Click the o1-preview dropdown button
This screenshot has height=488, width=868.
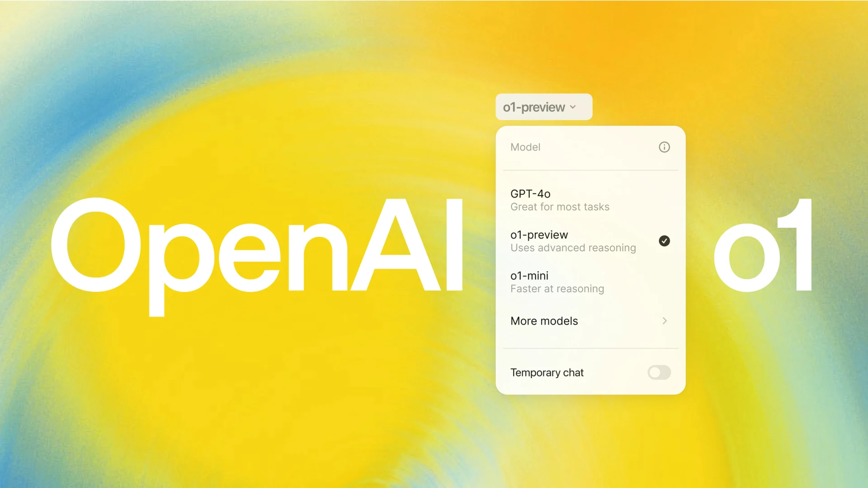[x=543, y=107]
